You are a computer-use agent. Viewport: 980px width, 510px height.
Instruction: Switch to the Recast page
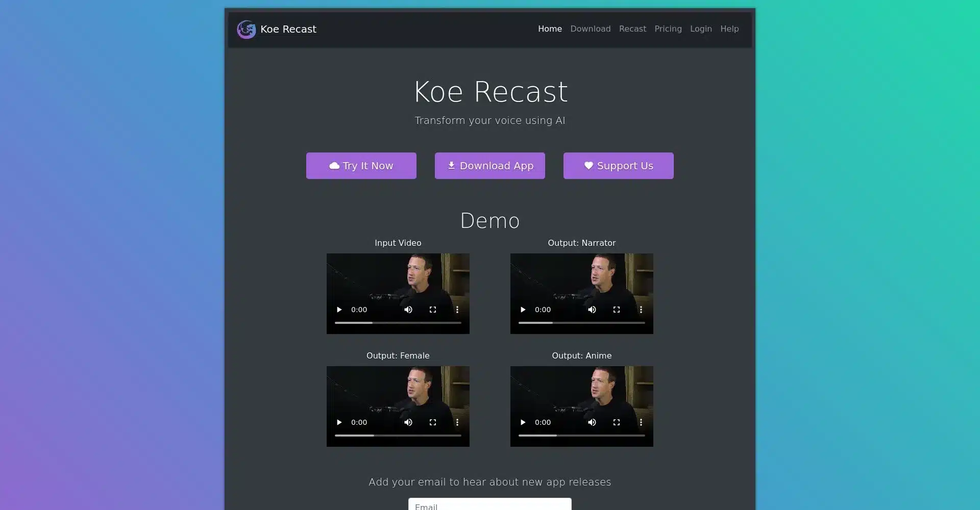point(632,29)
